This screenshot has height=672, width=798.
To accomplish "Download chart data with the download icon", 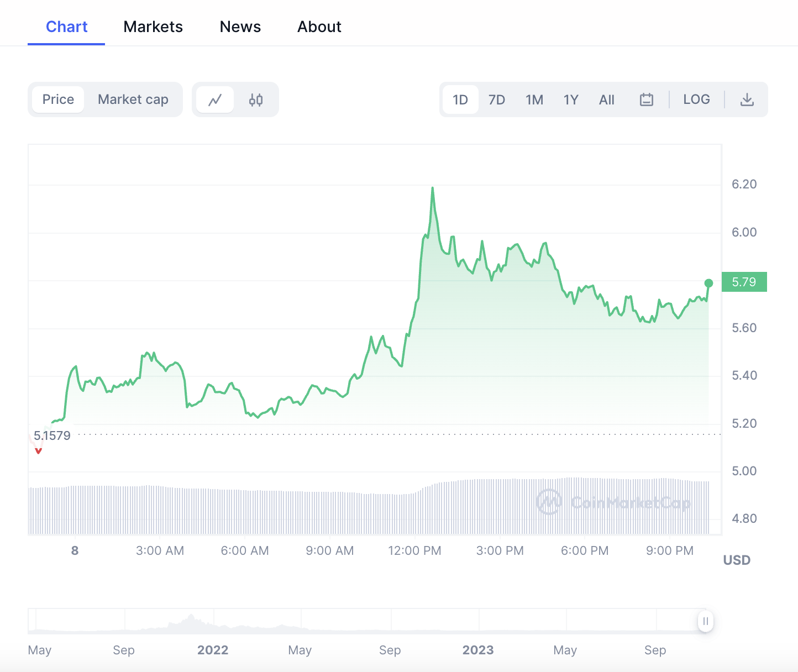I will click(747, 100).
